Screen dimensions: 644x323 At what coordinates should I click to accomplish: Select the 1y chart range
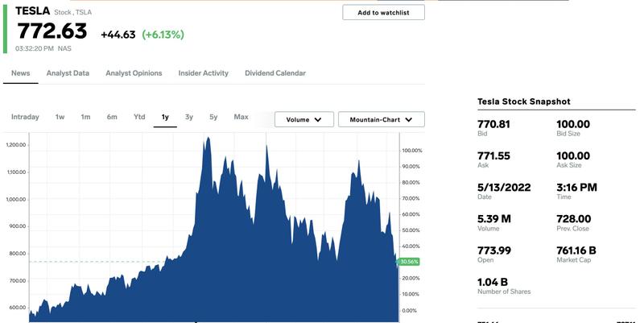165,117
